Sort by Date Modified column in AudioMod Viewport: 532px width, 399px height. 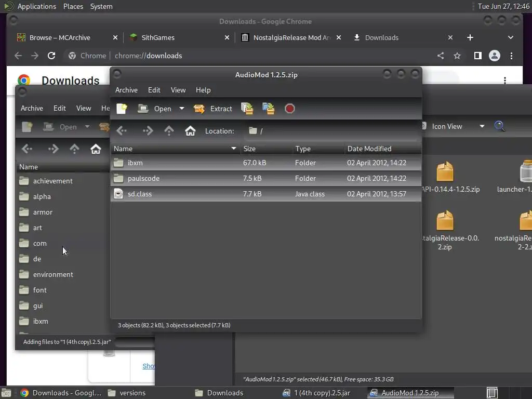(x=383, y=149)
